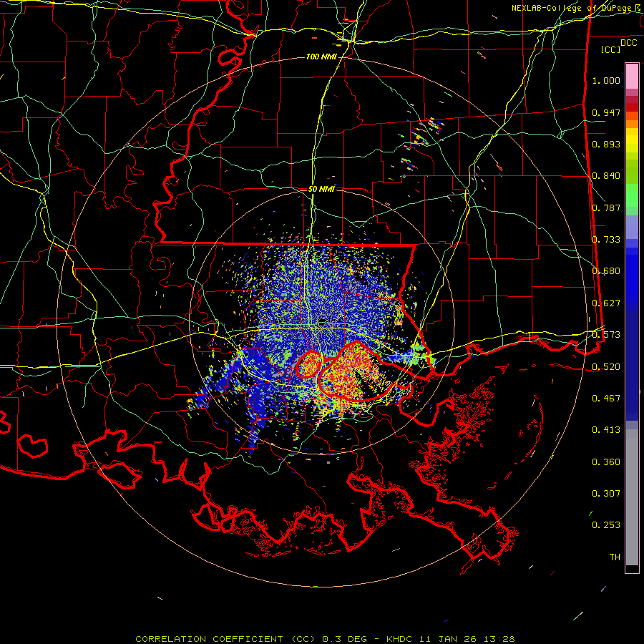Click the 11 JAN 26 13:28 timestamp

point(467,639)
